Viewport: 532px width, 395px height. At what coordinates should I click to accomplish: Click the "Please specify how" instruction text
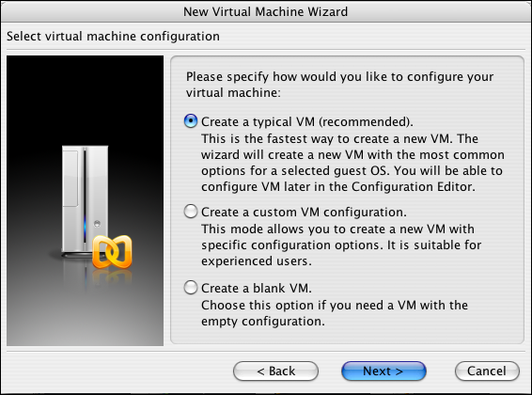coord(339,85)
